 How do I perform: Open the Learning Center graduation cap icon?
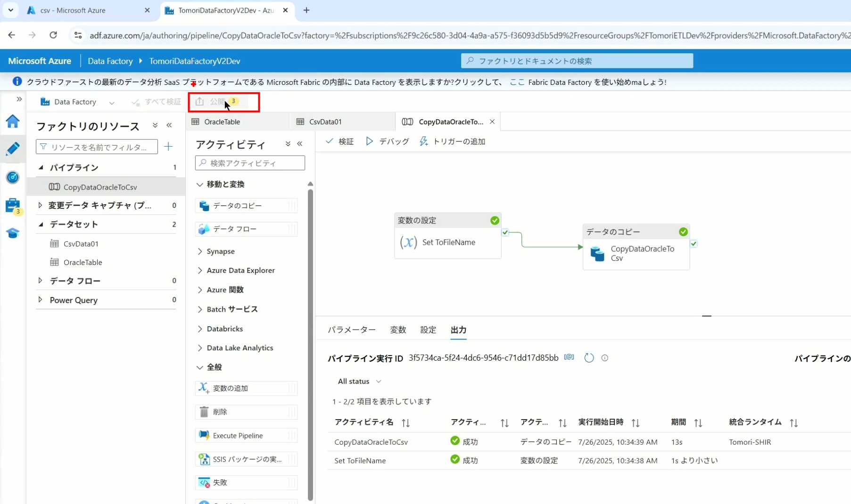pos(13,233)
